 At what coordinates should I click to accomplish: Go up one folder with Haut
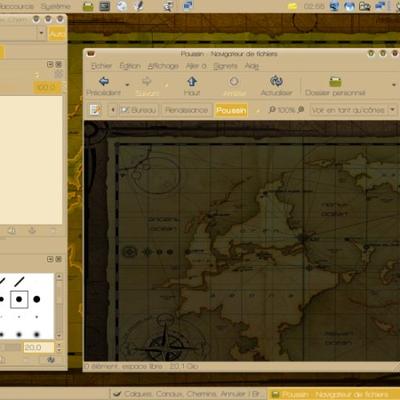tap(192, 86)
